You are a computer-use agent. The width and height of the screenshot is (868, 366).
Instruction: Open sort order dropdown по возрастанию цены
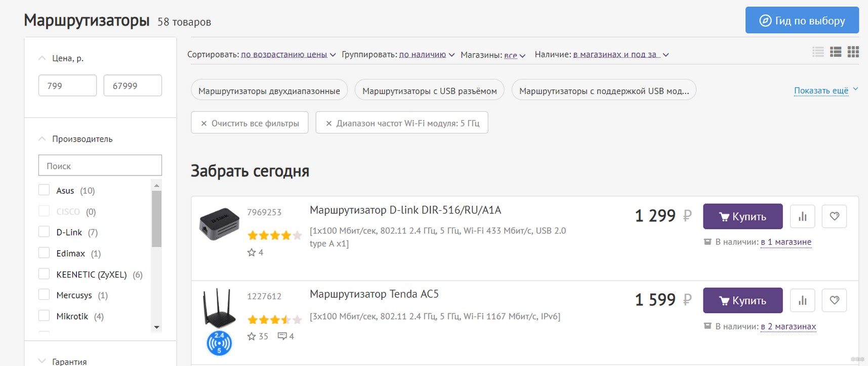pos(288,55)
